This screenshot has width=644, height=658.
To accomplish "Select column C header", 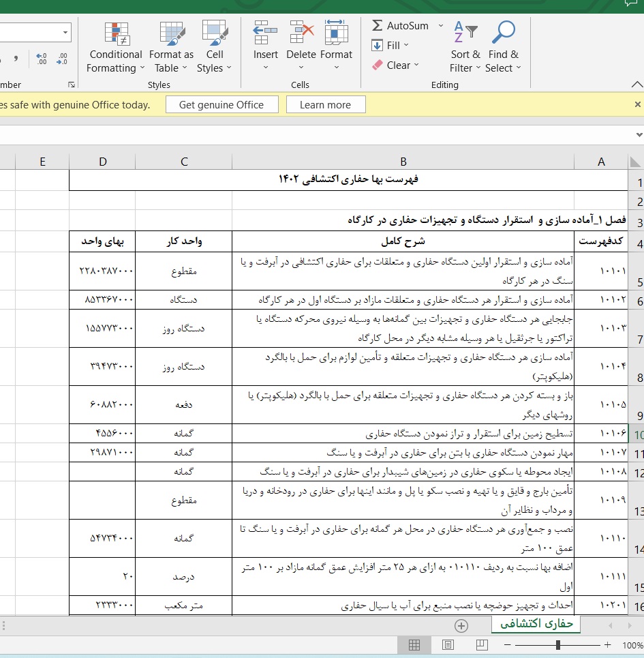I will pyautogui.click(x=183, y=162).
